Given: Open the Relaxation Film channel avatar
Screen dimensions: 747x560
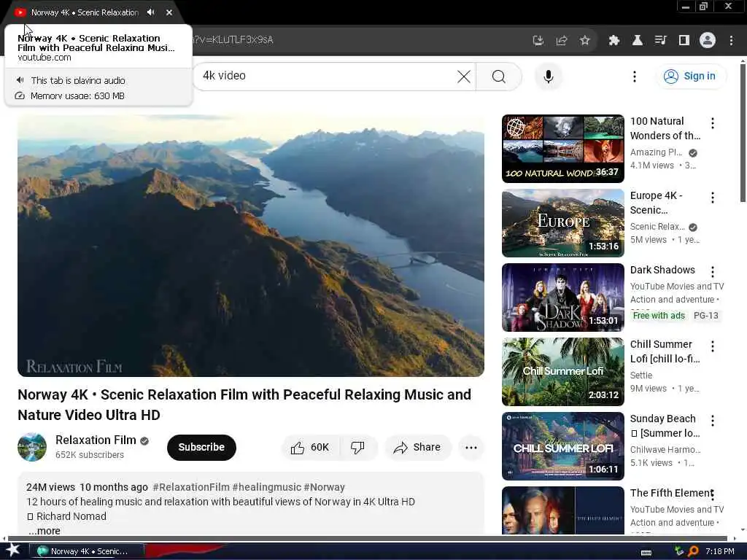Looking at the screenshot, I should pyautogui.click(x=32, y=447).
